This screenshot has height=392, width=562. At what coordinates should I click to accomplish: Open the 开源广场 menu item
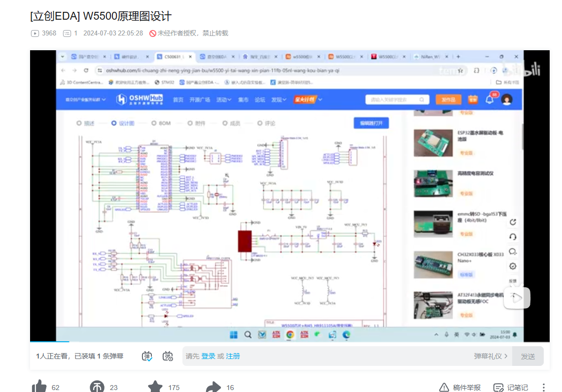coord(200,99)
